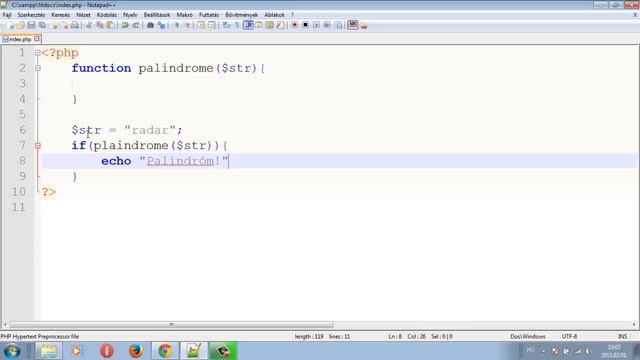This screenshot has height=360, width=640.
Task: Play back the recorded macro
Action: [317, 25]
